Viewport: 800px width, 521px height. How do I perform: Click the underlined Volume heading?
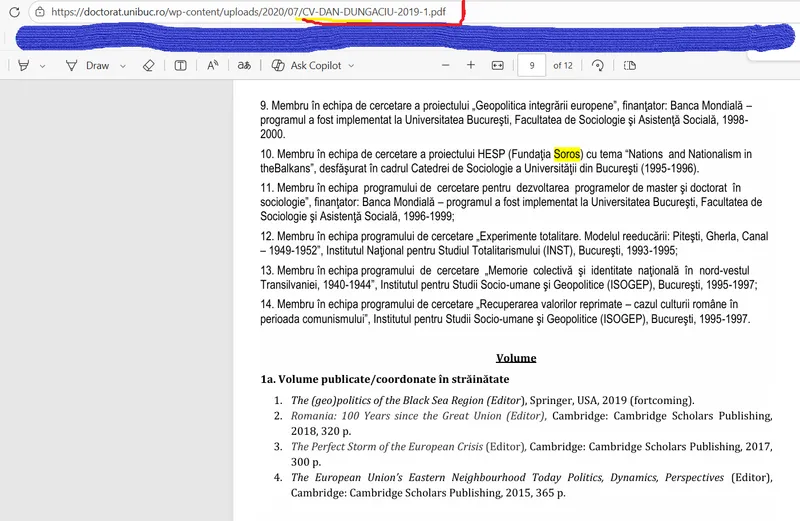(x=516, y=358)
